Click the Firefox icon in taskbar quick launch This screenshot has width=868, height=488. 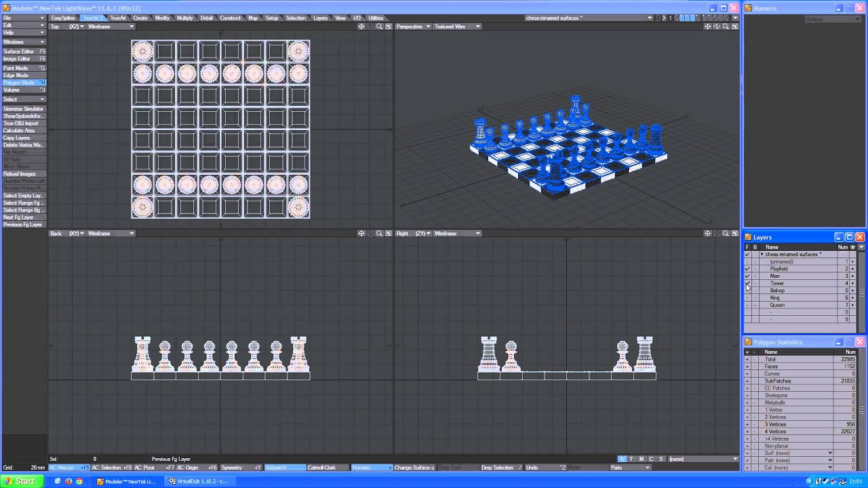68,481
